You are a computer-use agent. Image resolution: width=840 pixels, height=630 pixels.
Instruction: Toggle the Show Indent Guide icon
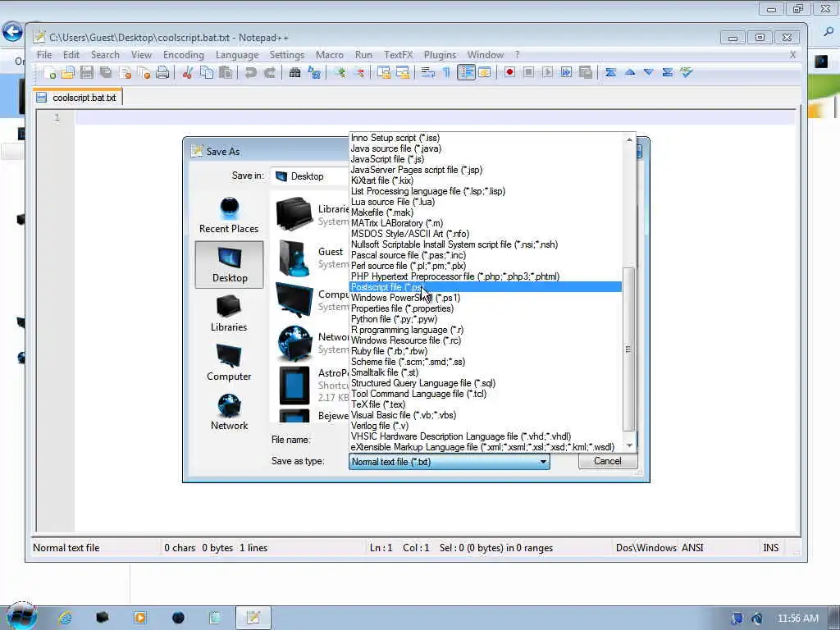(x=466, y=72)
